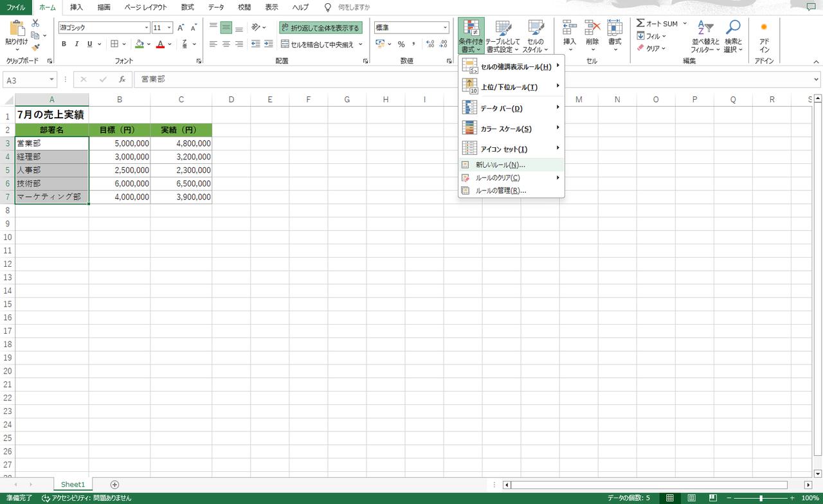The height and width of the screenshot is (504, 823).
Task: Toggle middle vertical alignment
Action: click(226, 28)
